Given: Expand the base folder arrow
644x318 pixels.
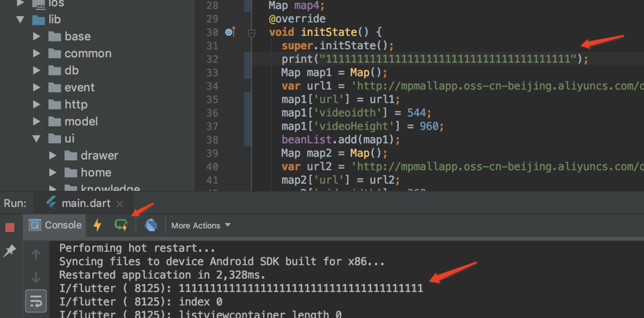Looking at the screenshot, I should pos(36,37).
